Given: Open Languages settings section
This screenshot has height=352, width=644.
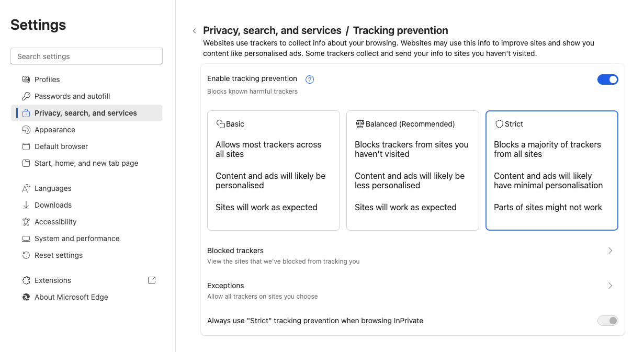Looking at the screenshot, I should (x=53, y=188).
